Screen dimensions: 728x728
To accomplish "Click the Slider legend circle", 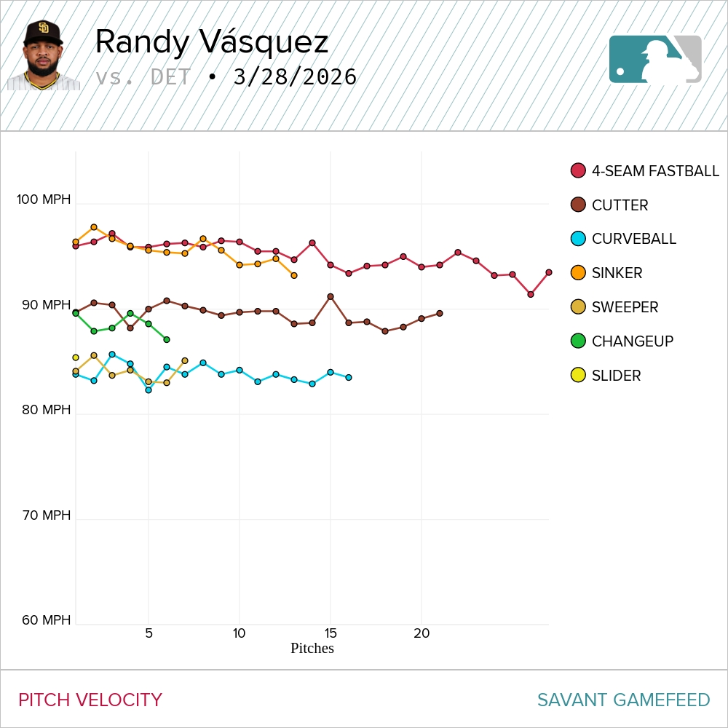I will [578, 376].
